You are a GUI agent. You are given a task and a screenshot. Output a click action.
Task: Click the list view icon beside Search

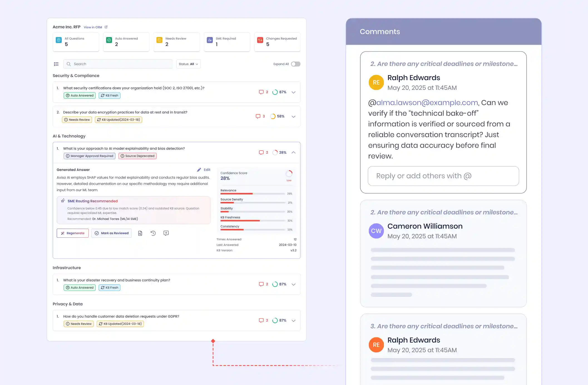[56, 64]
